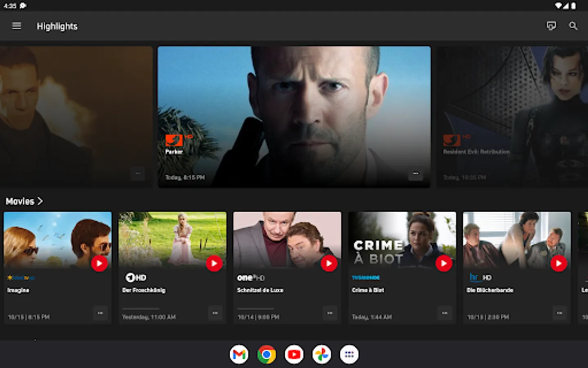Open more options for Crime à Biot card
The image size is (588, 368).
point(445,313)
